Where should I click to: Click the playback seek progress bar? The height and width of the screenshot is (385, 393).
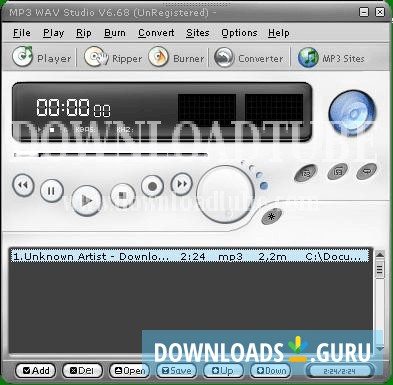pos(111,155)
